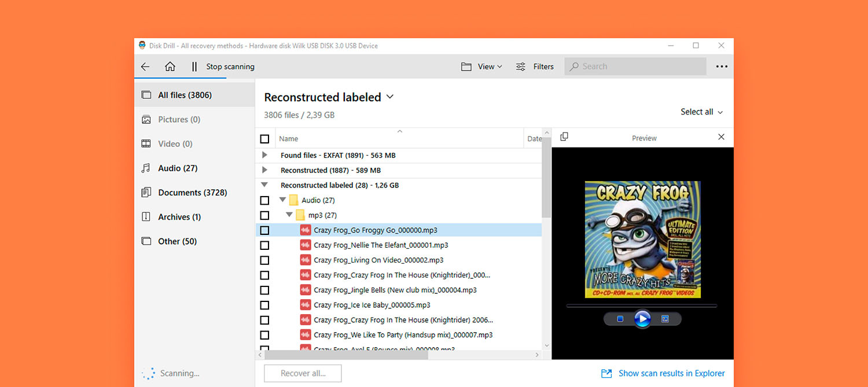
Task: Open the three-dot more options menu
Action: (x=722, y=67)
